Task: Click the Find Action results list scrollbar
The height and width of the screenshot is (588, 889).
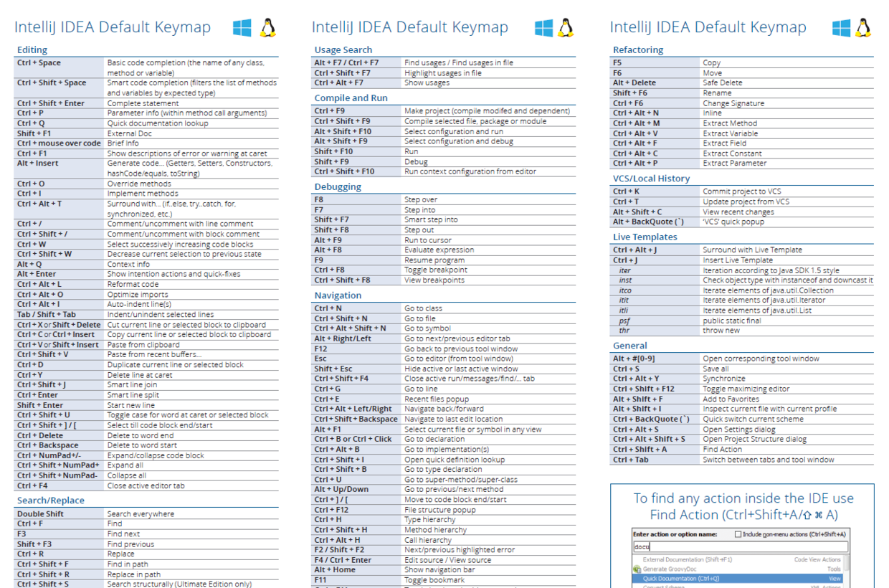Action: pyautogui.click(x=845, y=571)
